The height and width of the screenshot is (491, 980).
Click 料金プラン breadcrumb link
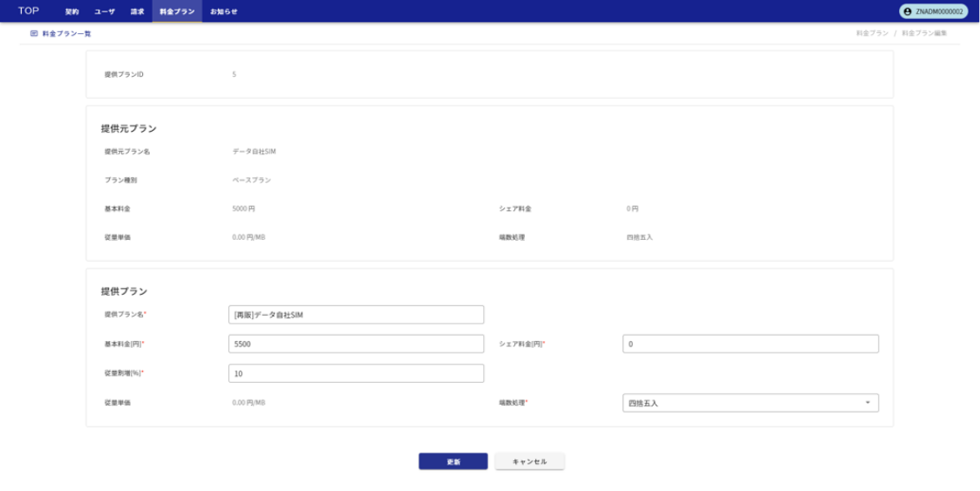[x=872, y=33]
